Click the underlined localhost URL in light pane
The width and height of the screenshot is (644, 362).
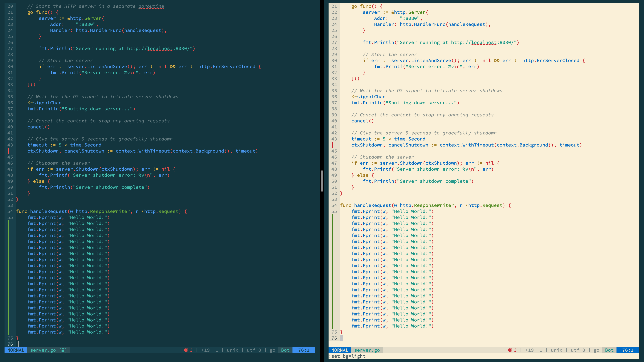pyautogui.click(x=484, y=42)
